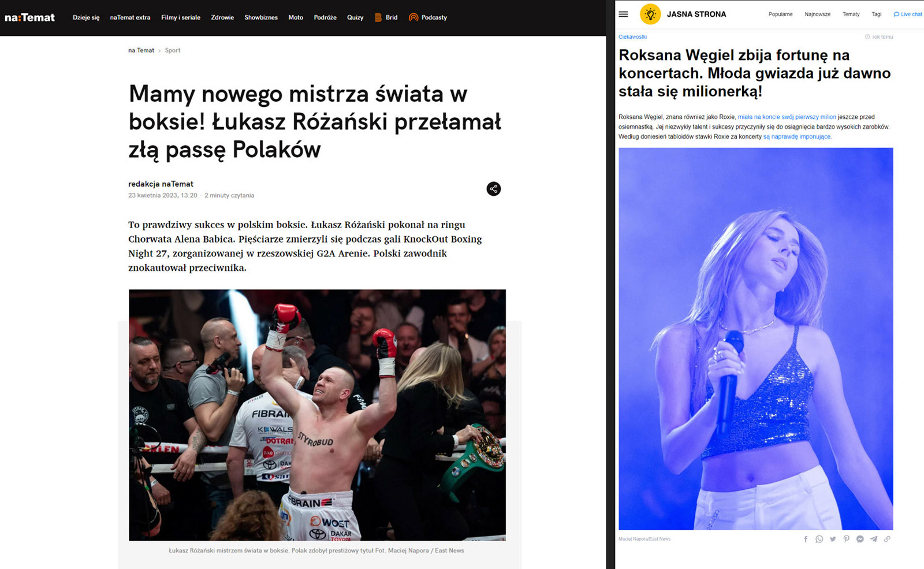Open the Jasna Strona hamburger menu

[623, 14]
